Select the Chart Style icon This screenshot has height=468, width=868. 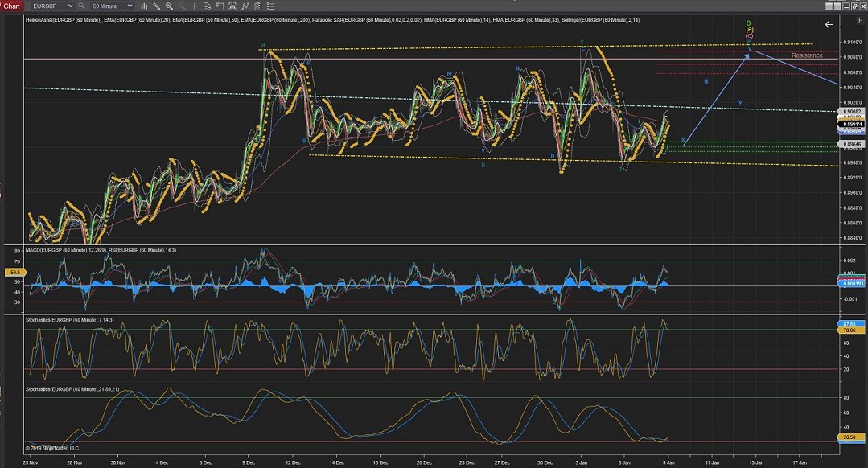[x=145, y=6]
